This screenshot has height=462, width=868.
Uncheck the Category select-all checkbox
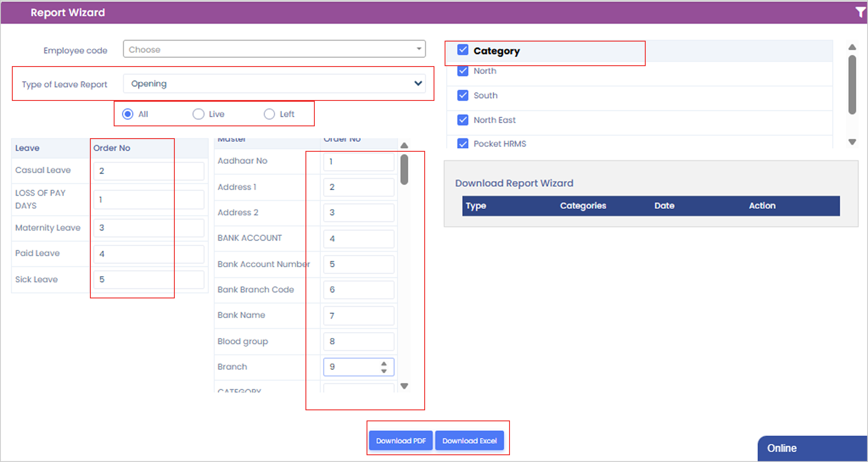click(x=463, y=50)
